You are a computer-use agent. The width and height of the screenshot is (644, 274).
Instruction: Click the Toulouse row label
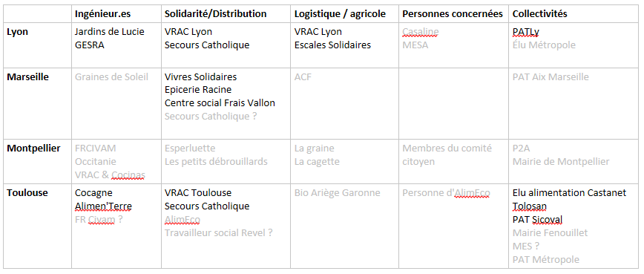pyautogui.click(x=27, y=192)
